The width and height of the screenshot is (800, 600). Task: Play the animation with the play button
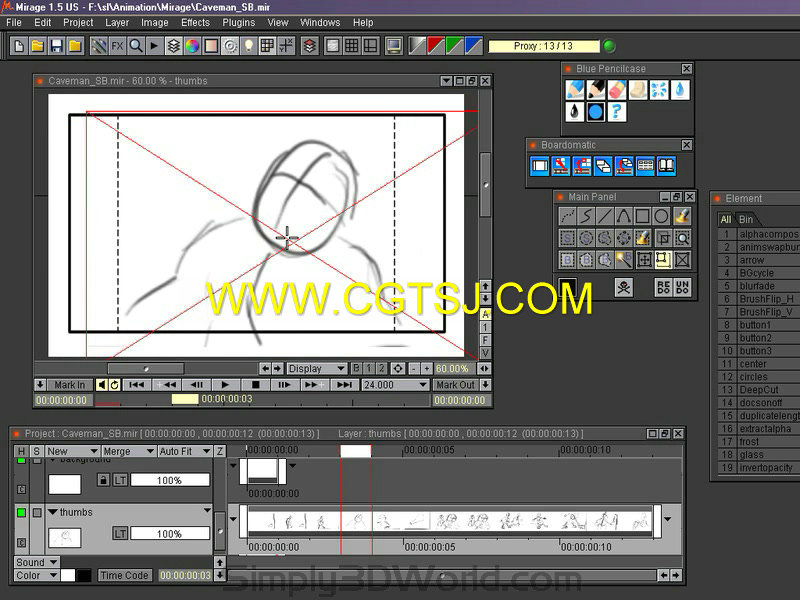pos(225,385)
